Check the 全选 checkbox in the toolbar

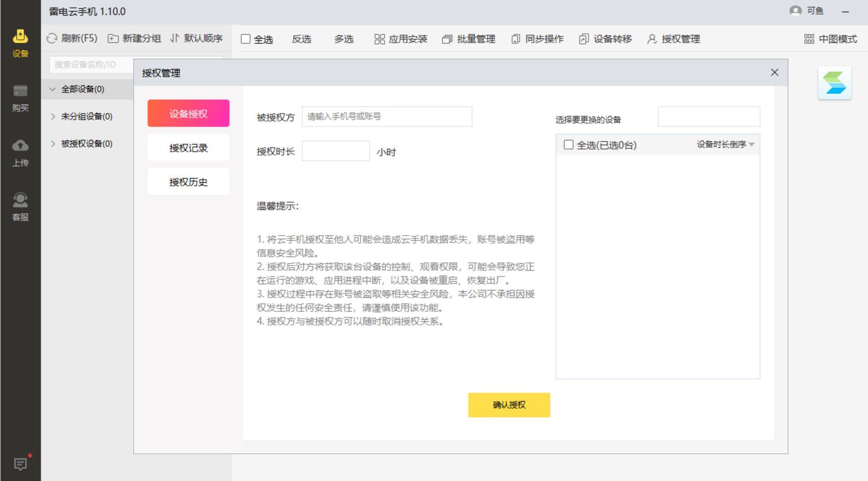pyautogui.click(x=246, y=39)
